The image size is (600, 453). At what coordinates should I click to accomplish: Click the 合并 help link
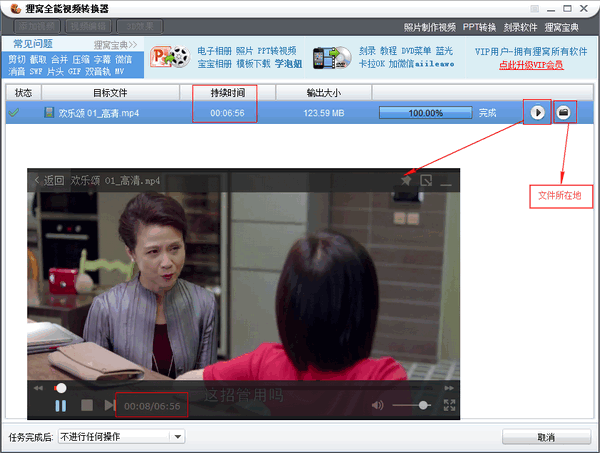(x=59, y=59)
